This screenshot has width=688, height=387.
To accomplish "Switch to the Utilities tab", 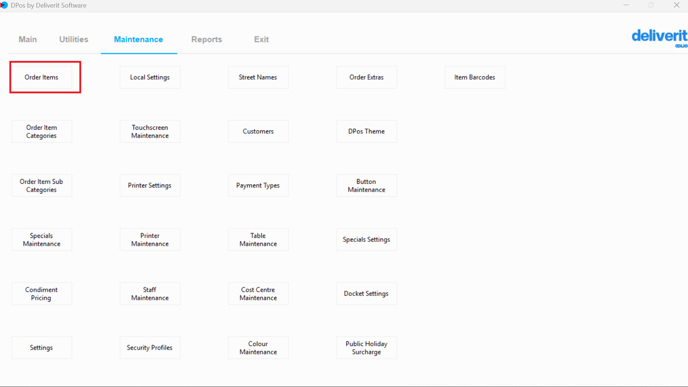I will tap(74, 39).
